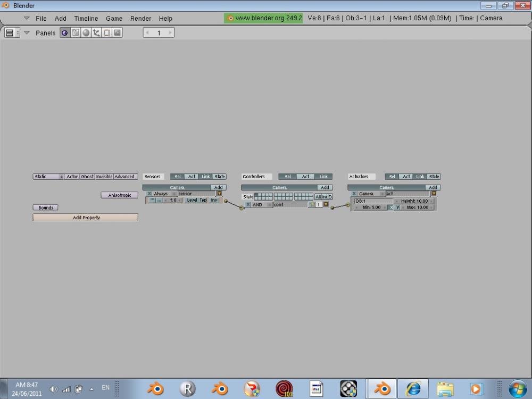This screenshot has height=399, width=532.
Task: Click the Add Property button
Action: click(x=86, y=218)
